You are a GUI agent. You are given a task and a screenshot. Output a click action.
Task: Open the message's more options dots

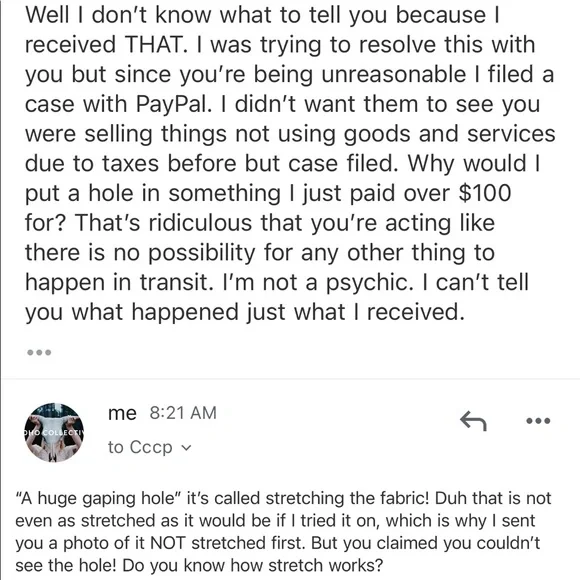point(538,421)
